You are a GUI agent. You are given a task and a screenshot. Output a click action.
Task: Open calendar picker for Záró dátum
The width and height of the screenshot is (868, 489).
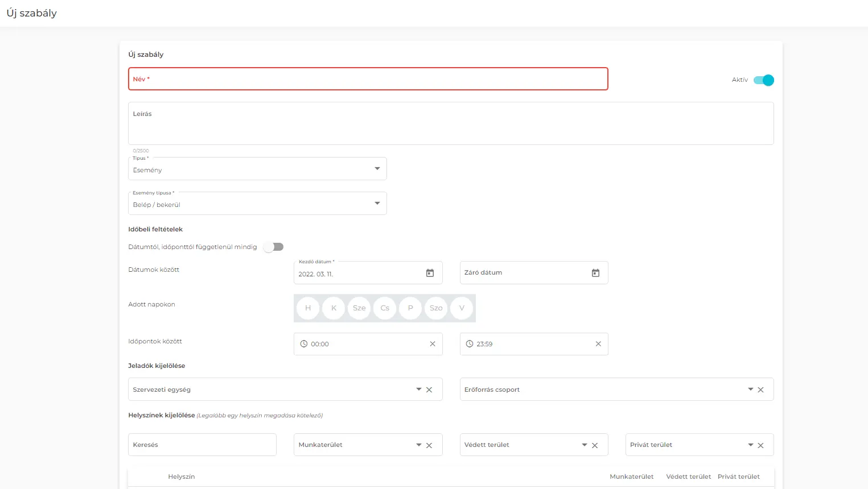595,273
